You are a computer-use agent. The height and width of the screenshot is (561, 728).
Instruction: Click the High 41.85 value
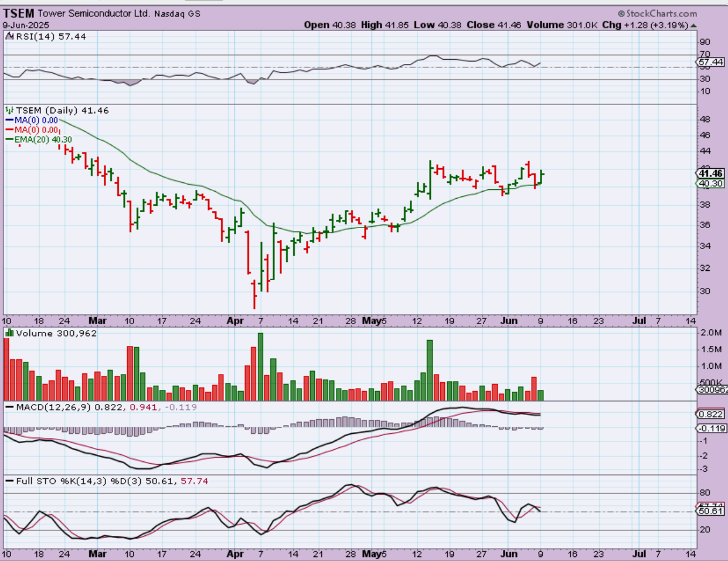click(x=385, y=25)
